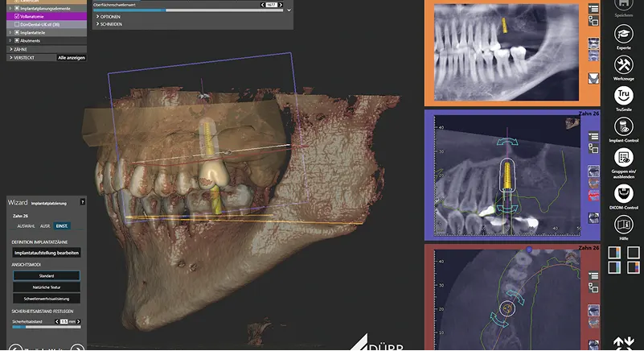This screenshot has height=351, width=644.
Task: Click upper rotate arrow in purple cross-section view
Action: tap(507, 142)
